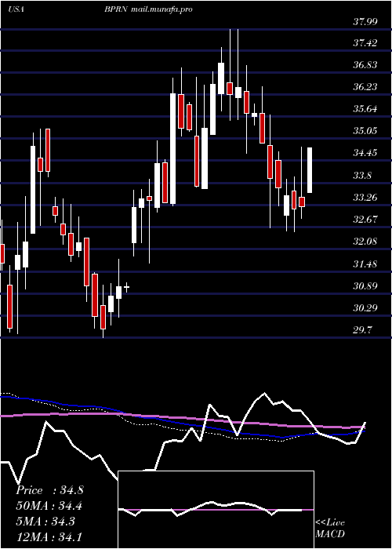This screenshot has width=392, height=549.
Task: Click the 29.7 price axis label
Action: [362, 330]
